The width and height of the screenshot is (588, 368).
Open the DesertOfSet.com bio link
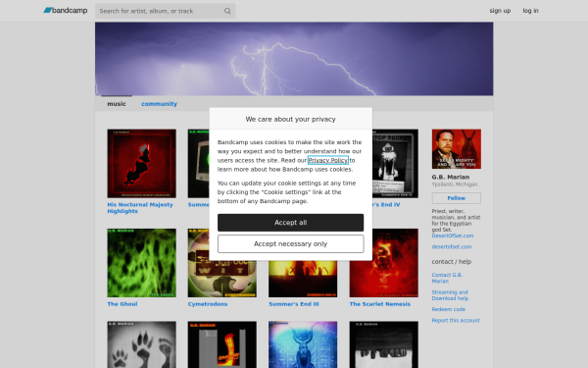(x=453, y=236)
